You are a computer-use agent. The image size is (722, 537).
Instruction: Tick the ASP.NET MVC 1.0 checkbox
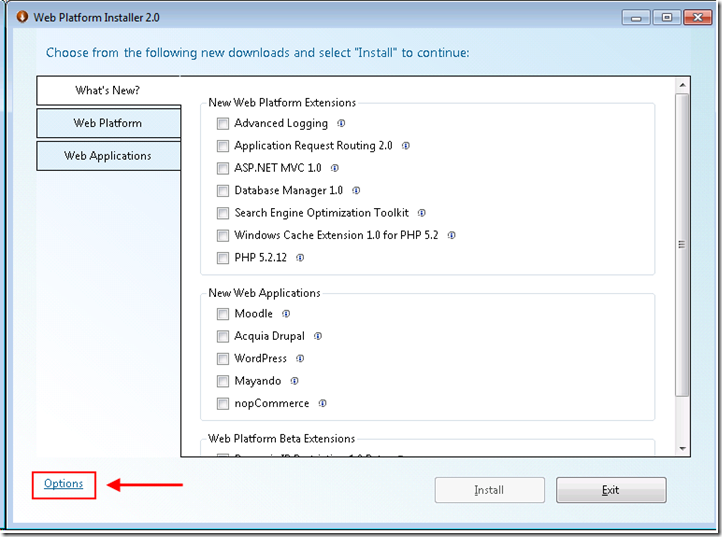223,169
